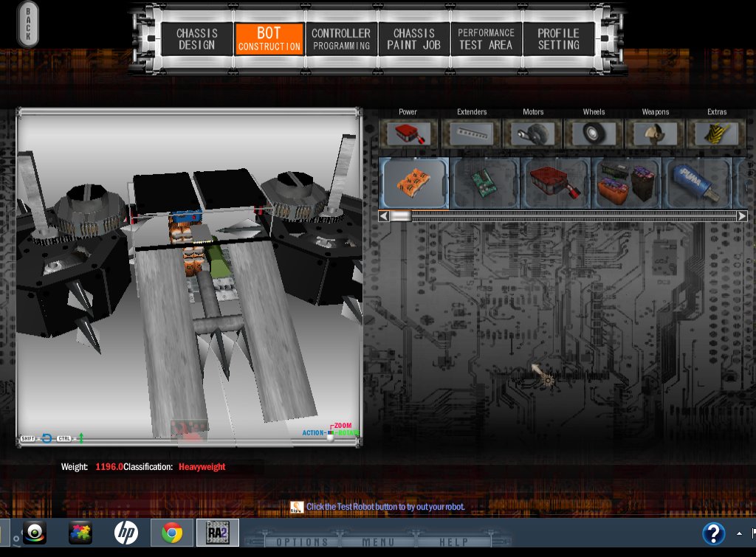Click the Heavyweight classification text
Screen dimensions: 756x557
202,466
